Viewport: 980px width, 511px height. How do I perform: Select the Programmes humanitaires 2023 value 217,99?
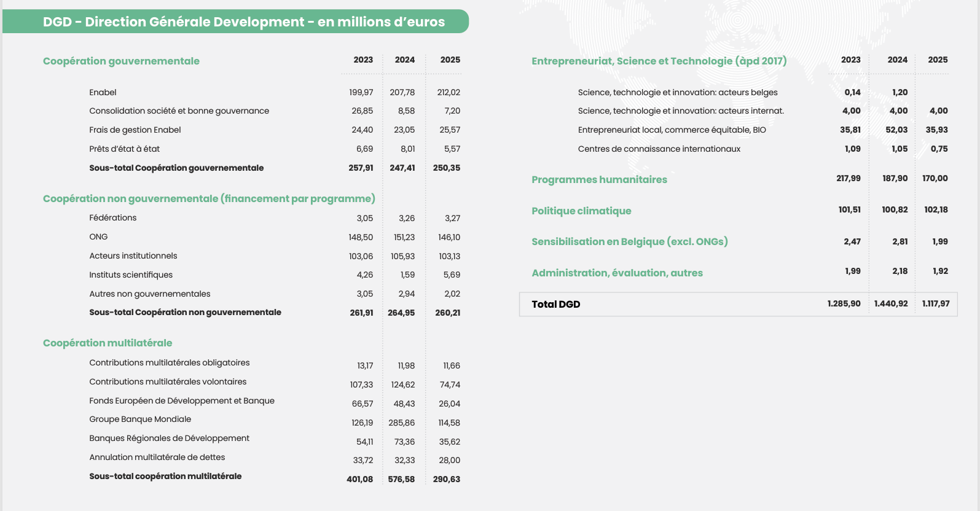click(849, 178)
